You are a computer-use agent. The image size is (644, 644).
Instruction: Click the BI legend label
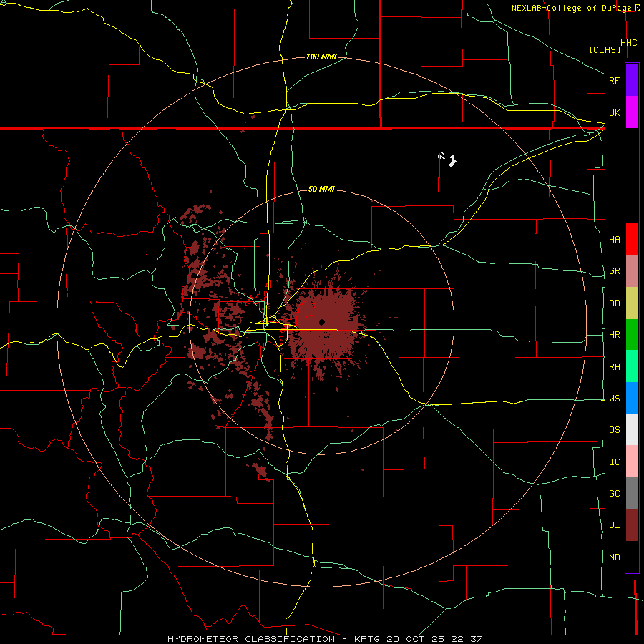point(614,525)
